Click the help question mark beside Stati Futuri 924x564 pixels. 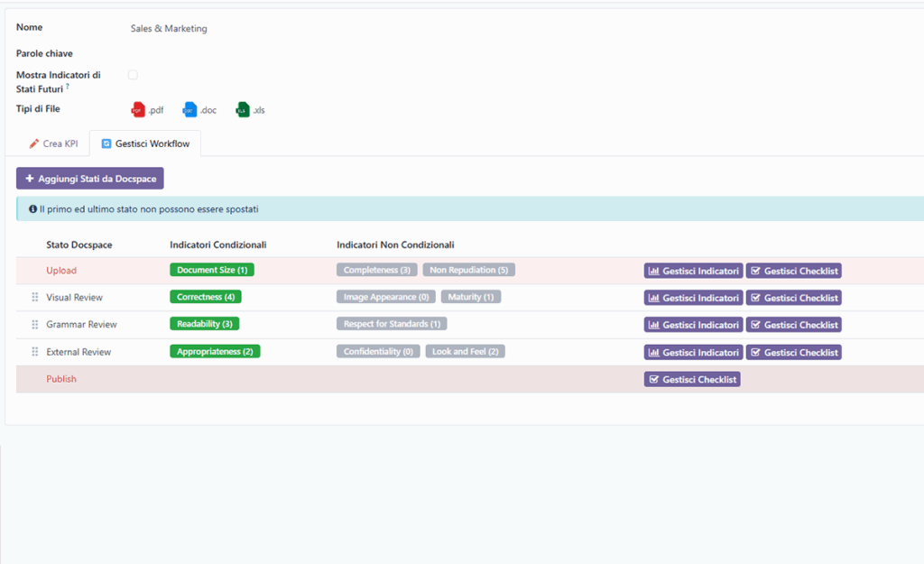pyautogui.click(x=67, y=86)
